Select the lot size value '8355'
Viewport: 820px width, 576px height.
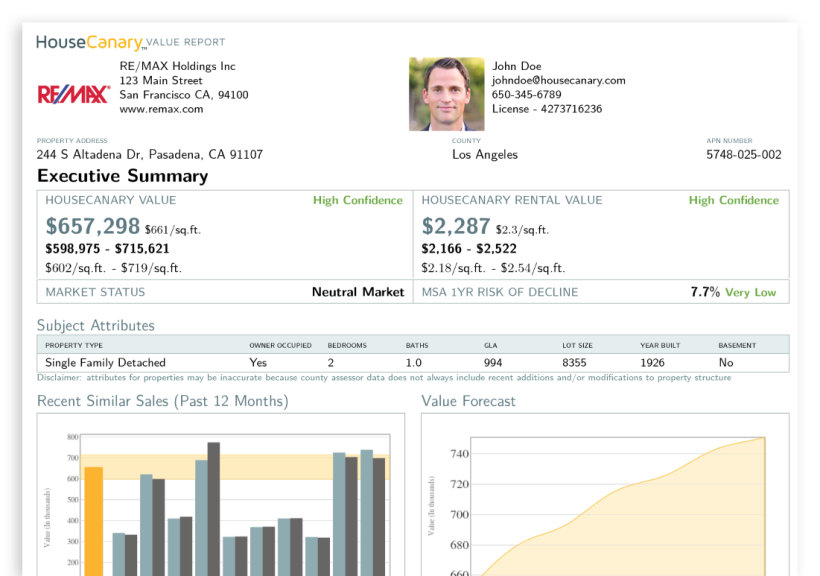point(574,363)
